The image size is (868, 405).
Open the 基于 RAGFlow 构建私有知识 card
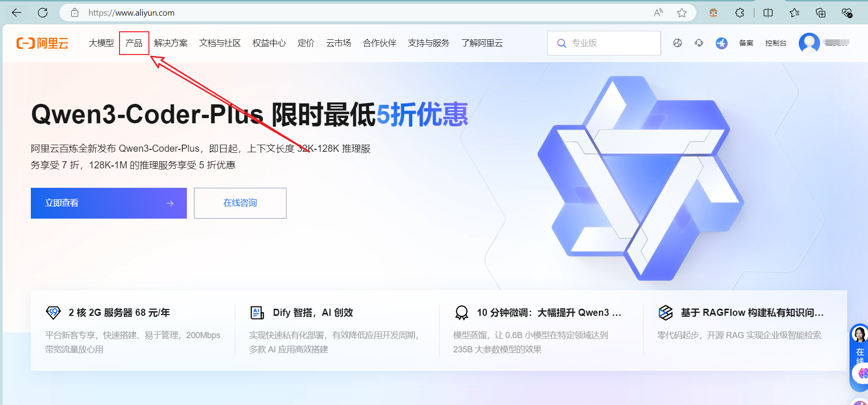[745, 330]
